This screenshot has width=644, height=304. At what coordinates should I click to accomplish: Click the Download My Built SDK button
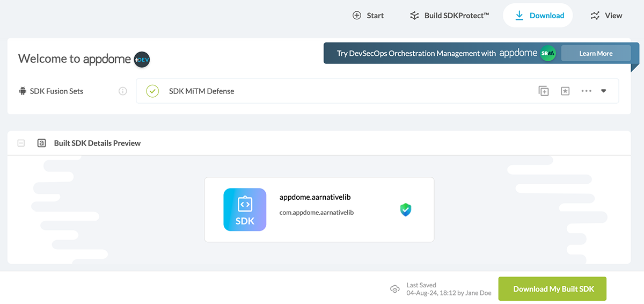pos(553,289)
